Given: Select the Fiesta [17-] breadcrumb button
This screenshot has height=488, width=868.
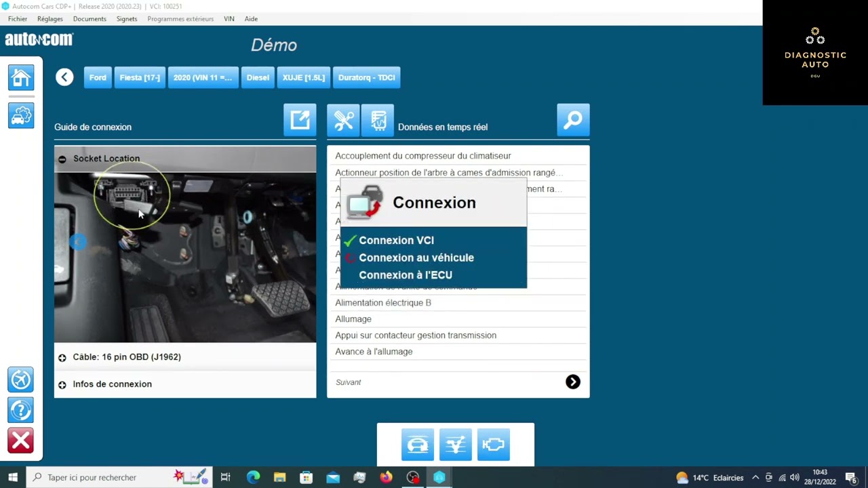Looking at the screenshot, I should [x=140, y=77].
